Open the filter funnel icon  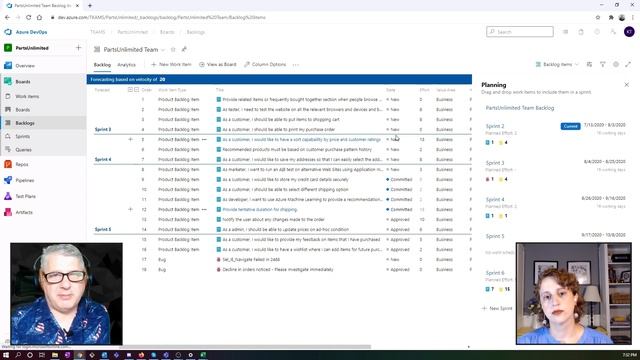(602, 64)
